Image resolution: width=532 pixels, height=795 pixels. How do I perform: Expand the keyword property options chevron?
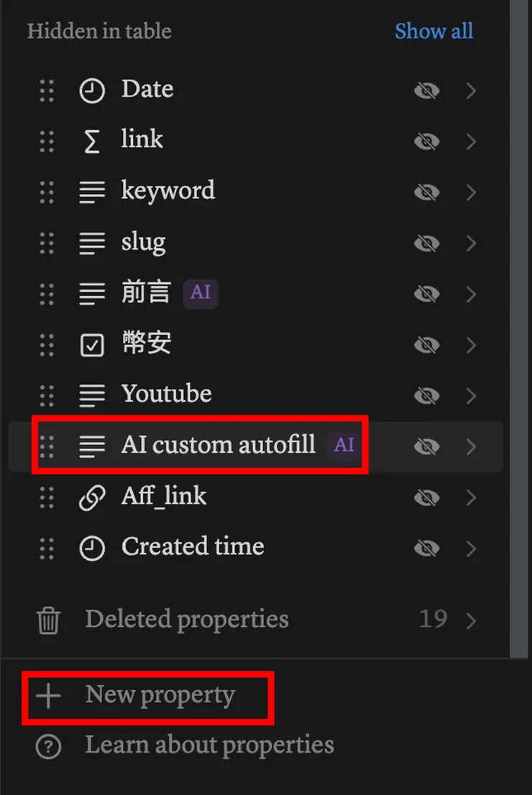click(471, 193)
